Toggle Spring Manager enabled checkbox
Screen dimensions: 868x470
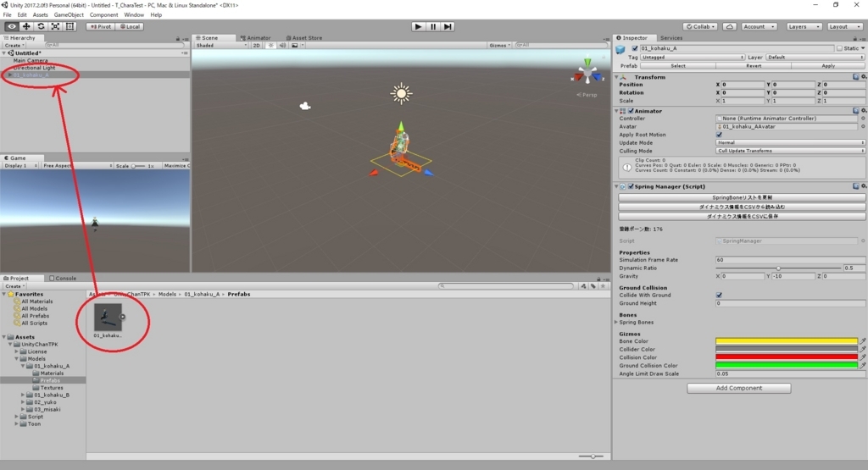tap(631, 186)
